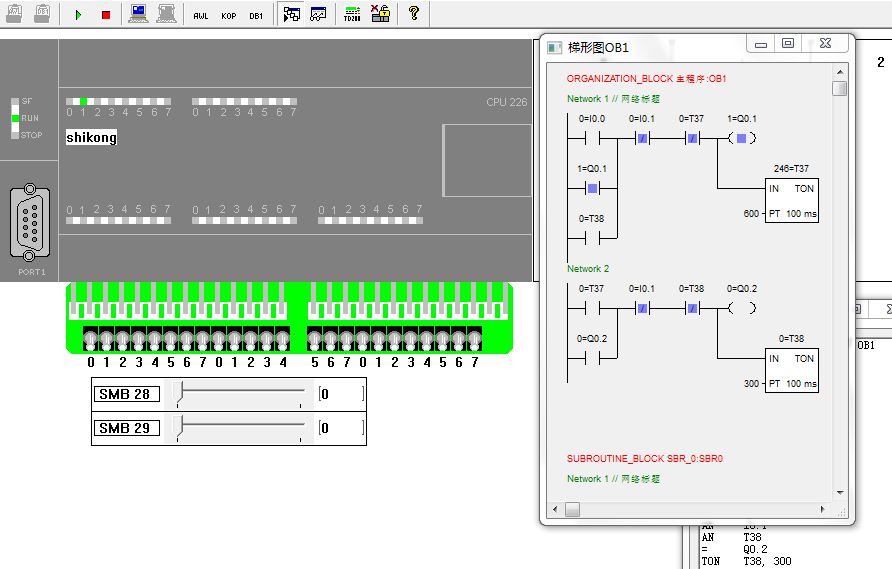Click the T37 TON timer block
The width and height of the screenshot is (892, 569).
[792, 201]
